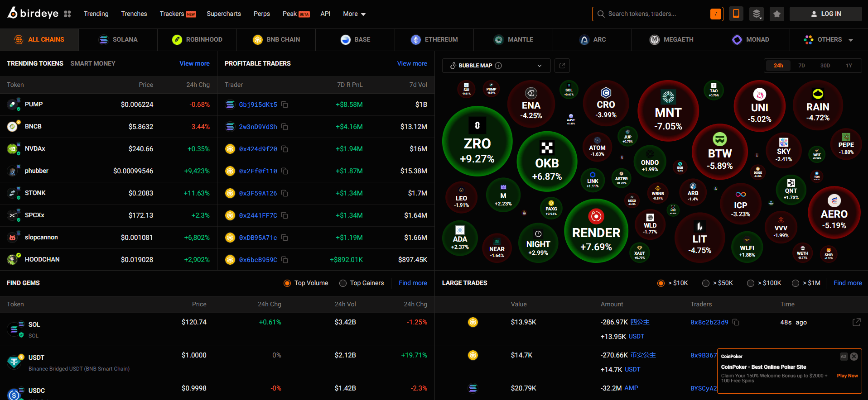868x400 pixels.
Task: Open the phubber token row
Action: click(109, 171)
